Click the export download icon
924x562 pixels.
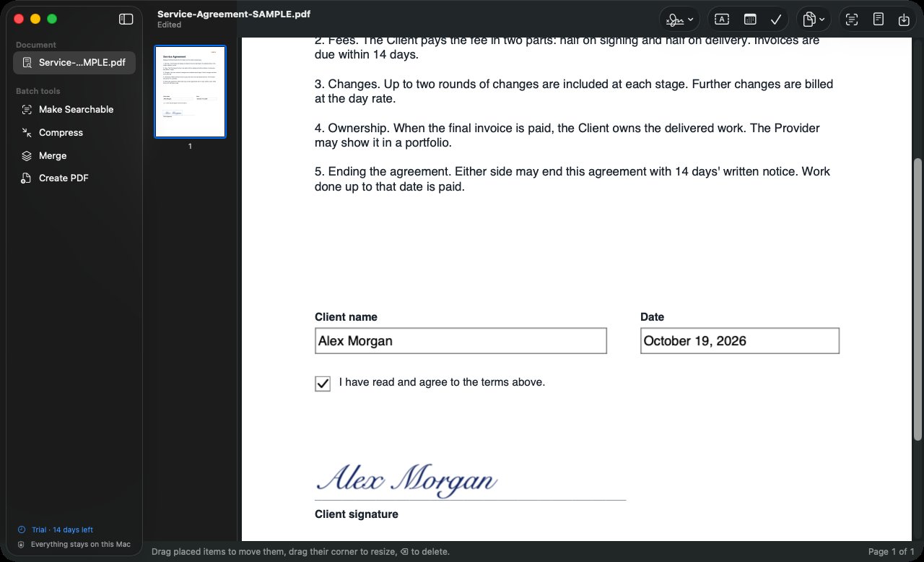coord(904,20)
